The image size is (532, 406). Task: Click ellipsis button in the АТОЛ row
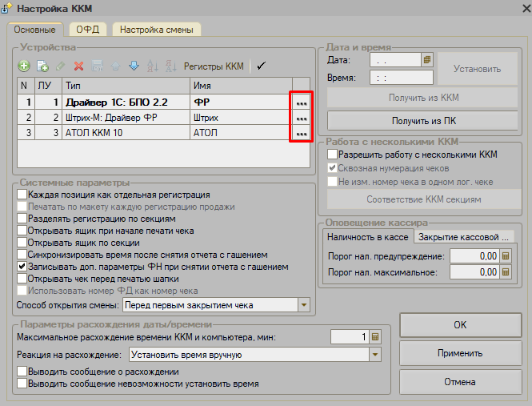pyautogui.click(x=302, y=133)
